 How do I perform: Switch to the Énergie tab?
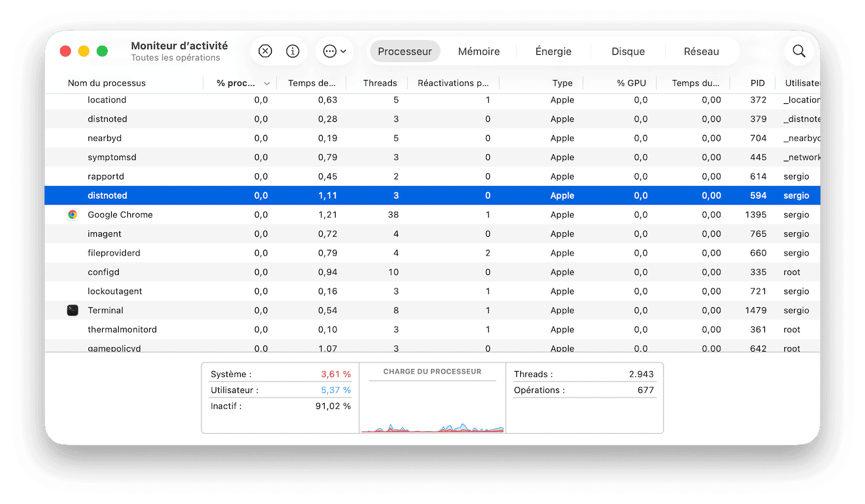pos(553,52)
